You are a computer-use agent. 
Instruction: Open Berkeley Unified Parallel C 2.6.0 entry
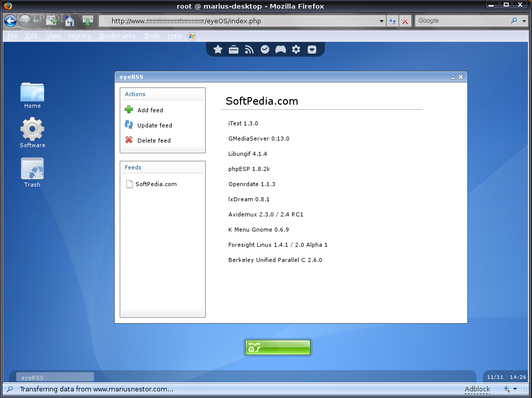click(x=275, y=260)
